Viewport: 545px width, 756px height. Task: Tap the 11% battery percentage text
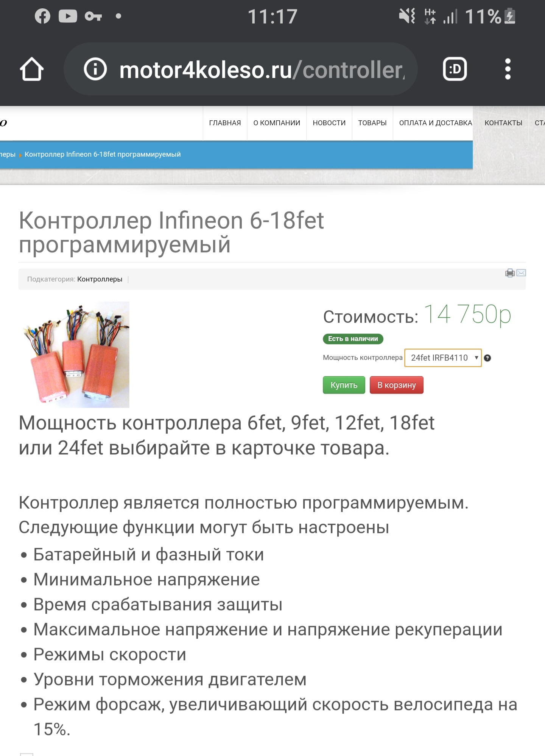point(483,17)
